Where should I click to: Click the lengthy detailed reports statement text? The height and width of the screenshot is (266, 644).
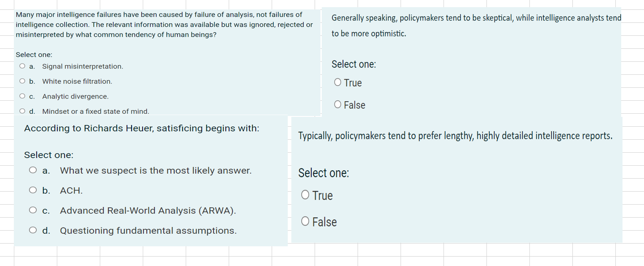pos(454,135)
